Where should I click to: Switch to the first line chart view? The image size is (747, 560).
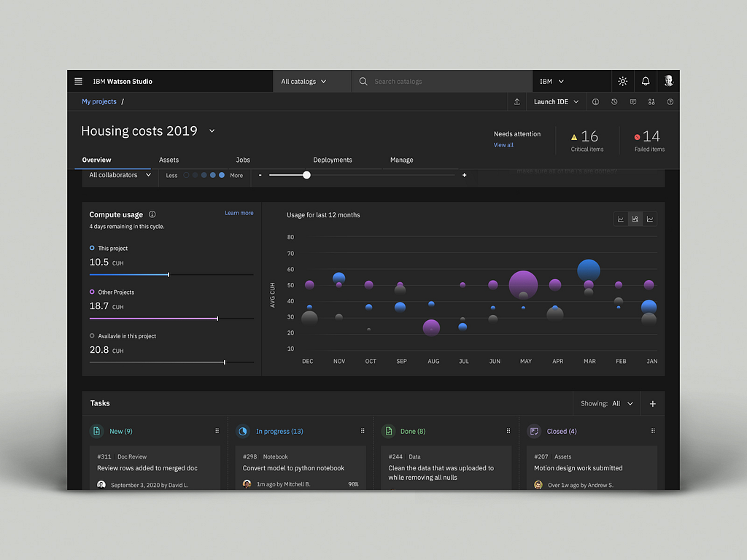(x=621, y=219)
